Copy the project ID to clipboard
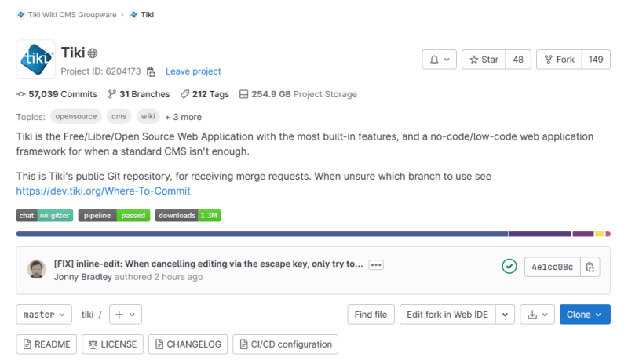This screenshot has width=628, height=364. click(x=151, y=71)
